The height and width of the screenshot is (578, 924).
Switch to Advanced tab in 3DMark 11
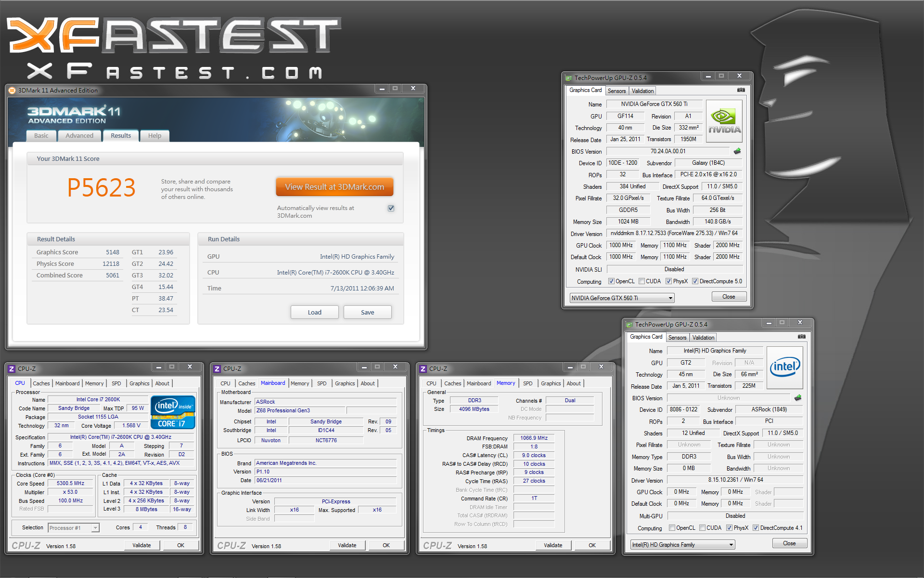coord(79,136)
